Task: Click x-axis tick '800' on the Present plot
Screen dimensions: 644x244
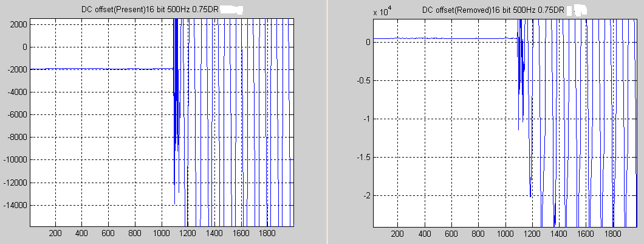Action: tap(135, 233)
